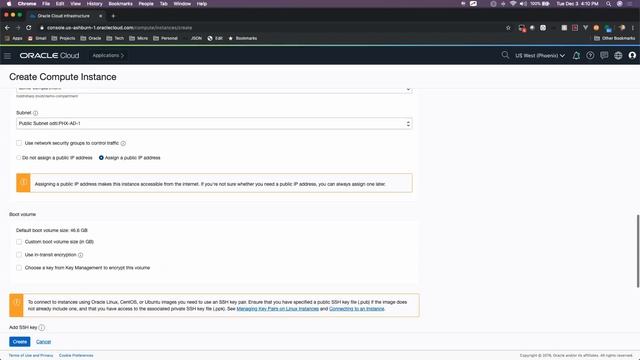Click the blue Create button
This screenshot has height=360, width=640.
pos(20,342)
